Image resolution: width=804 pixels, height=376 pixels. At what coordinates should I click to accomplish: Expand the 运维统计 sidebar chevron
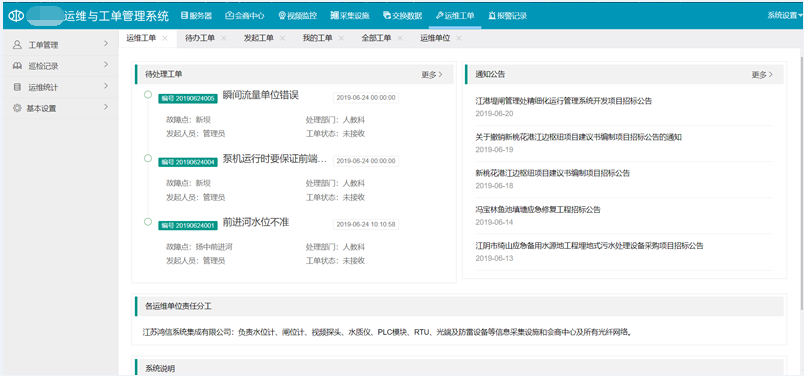coord(106,87)
